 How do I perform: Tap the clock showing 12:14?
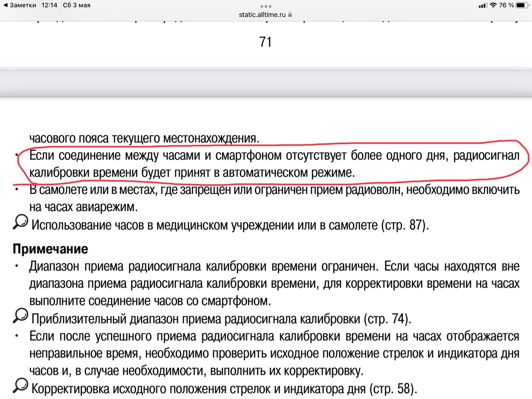[49, 5]
